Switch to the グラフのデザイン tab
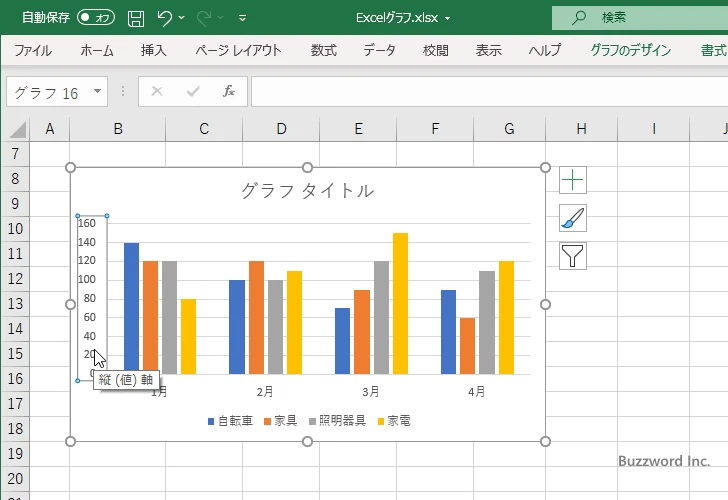This screenshot has height=500, width=728. click(630, 50)
